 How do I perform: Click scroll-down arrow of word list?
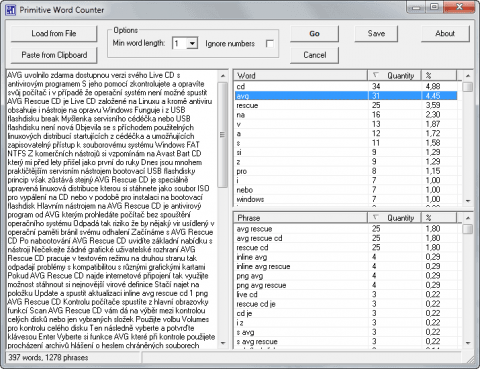point(468,201)
